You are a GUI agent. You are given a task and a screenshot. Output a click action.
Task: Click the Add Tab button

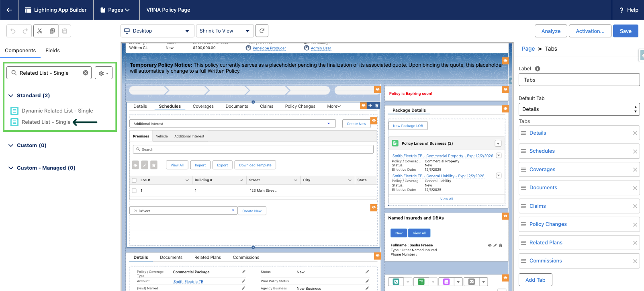tap(536, 280)
